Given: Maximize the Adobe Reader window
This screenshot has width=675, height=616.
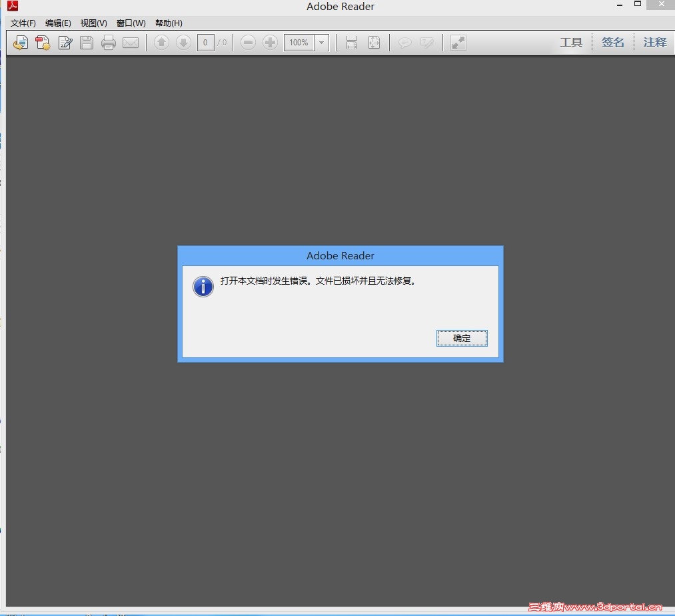Looking at the screenshot, I should click(x=638, y=4).
